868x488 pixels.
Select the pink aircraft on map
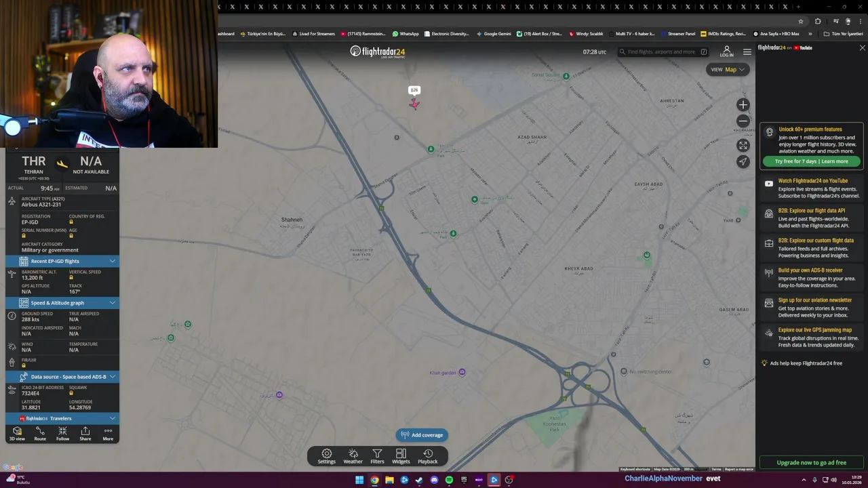pos(414,104)
